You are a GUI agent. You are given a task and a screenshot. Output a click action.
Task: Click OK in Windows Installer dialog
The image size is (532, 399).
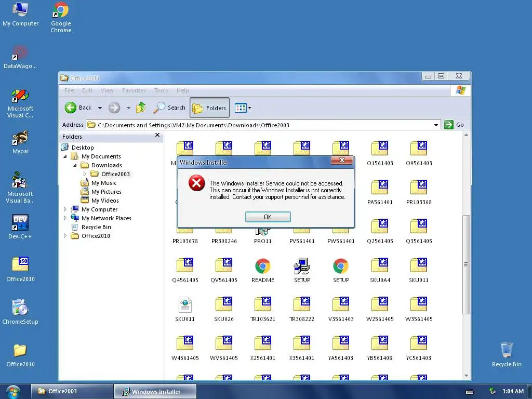pyautogui.click(x=268, y=217)
